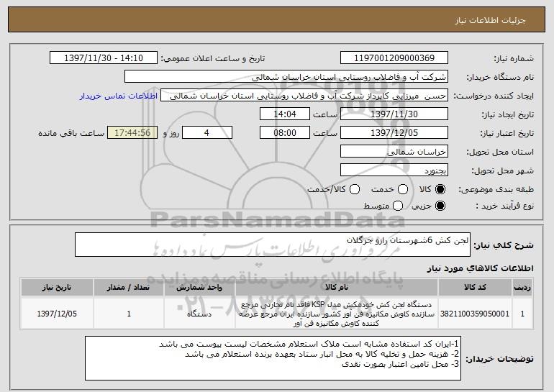Click the public announcement date field 14:10
Screen dimensions: 554x392
pos(104,58)
